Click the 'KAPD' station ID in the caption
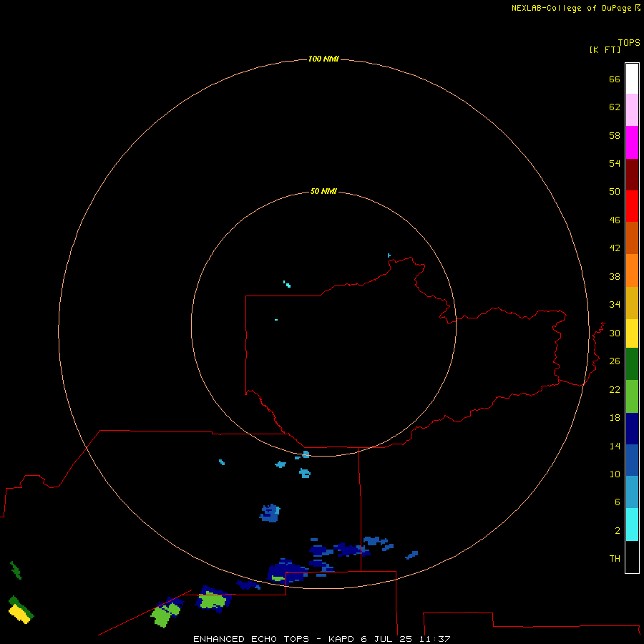Image resolution: width=644 pixels, height=644 pixels. (342, 639)
